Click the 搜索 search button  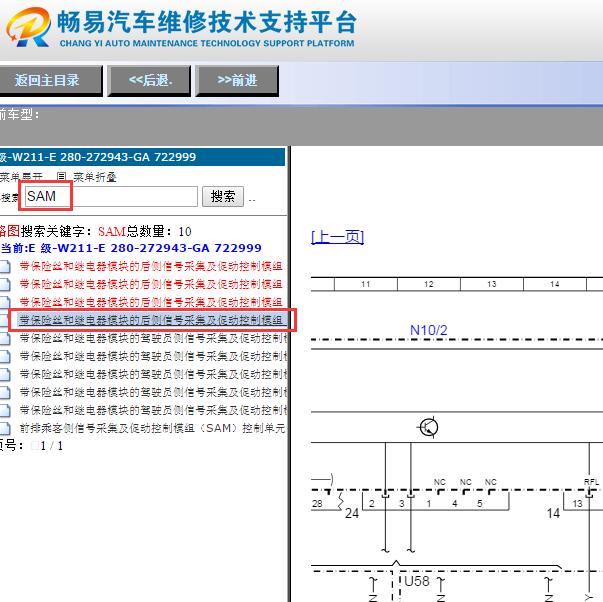point(223,197)
